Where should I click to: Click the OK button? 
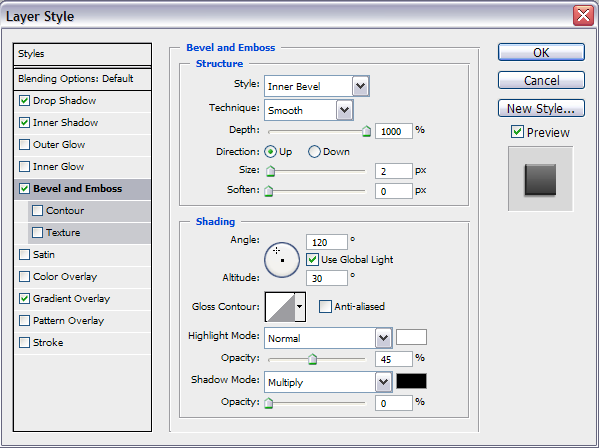[x=541, y=52]
